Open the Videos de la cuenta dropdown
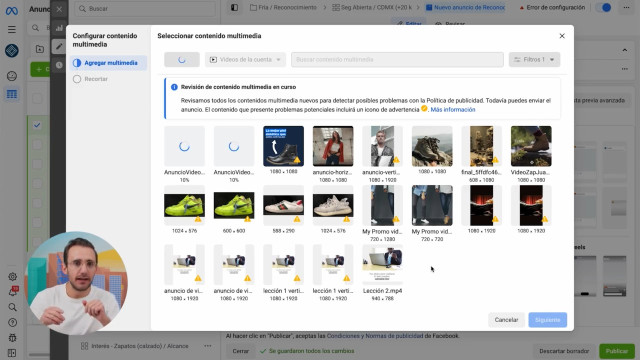This screenshot has width=640, height=360. pyautogui.click(x=245, y=60)
